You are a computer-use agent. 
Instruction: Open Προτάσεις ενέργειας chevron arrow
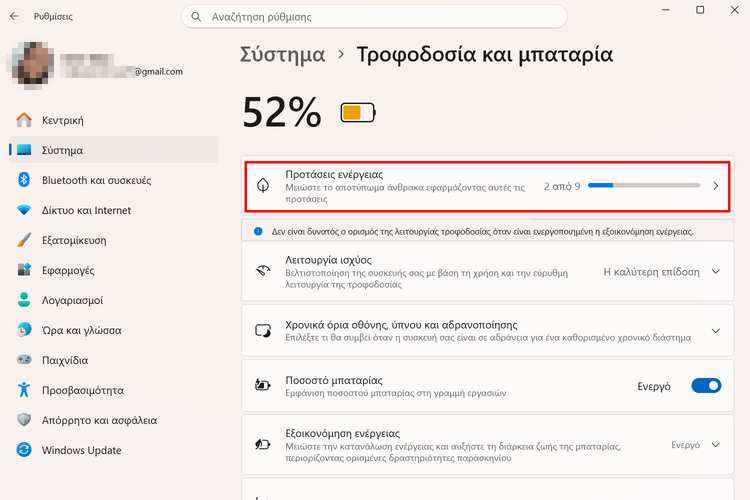pos(715,186)
